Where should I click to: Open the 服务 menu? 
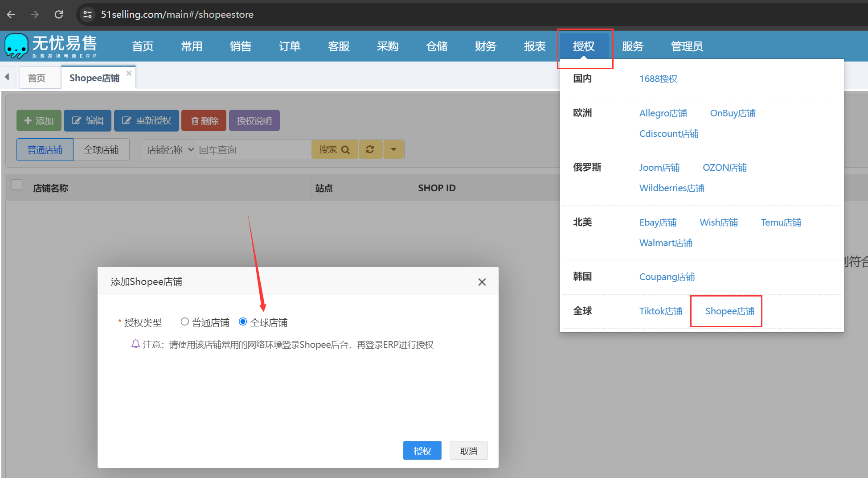click(x=633, y=46)
